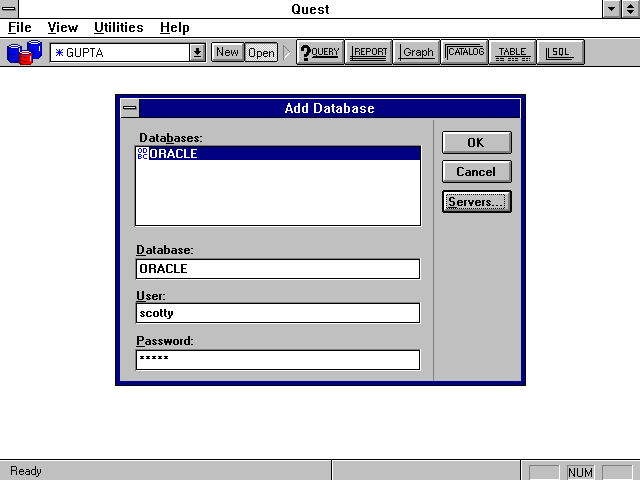Click the Table toolbar icon
Screen dimensions: 640x480
click(512, 52)
